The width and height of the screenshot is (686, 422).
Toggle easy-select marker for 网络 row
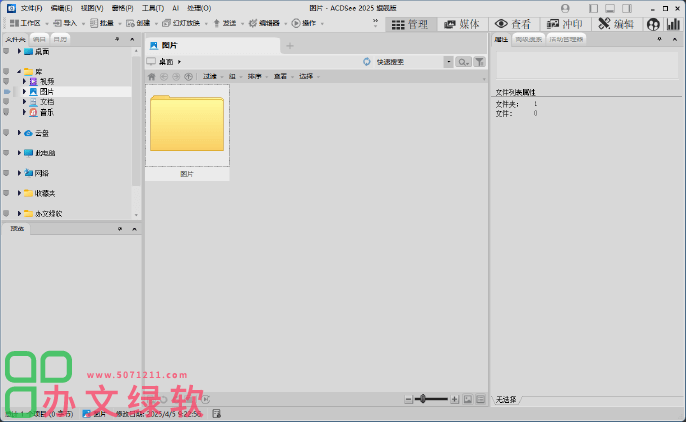[6, 173]
